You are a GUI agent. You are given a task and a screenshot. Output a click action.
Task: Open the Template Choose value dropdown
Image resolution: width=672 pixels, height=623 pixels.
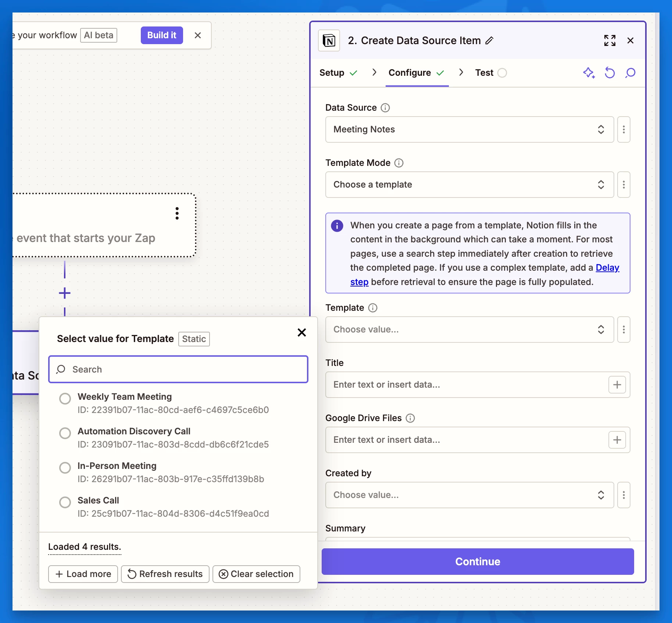click(x=469, y=330)
